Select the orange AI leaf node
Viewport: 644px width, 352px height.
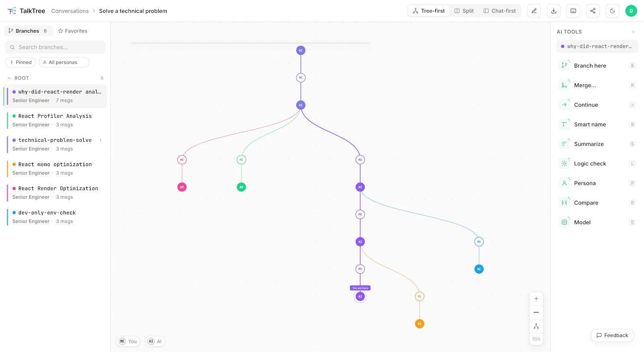419,324
